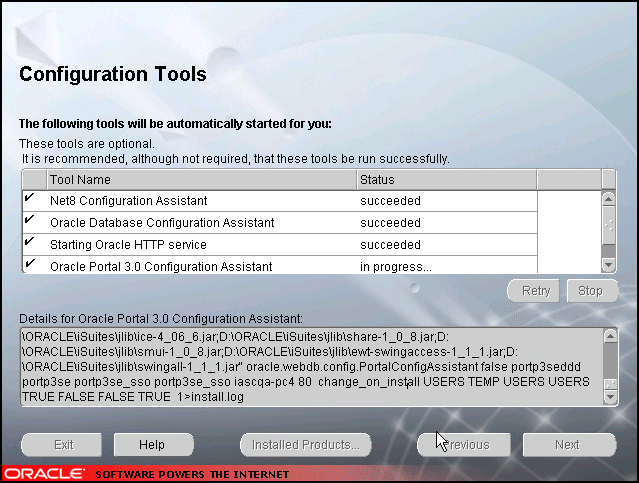Click succeeded status of Net8 Configuration Assistant
The image size is (639, 483).
point(390,201)
